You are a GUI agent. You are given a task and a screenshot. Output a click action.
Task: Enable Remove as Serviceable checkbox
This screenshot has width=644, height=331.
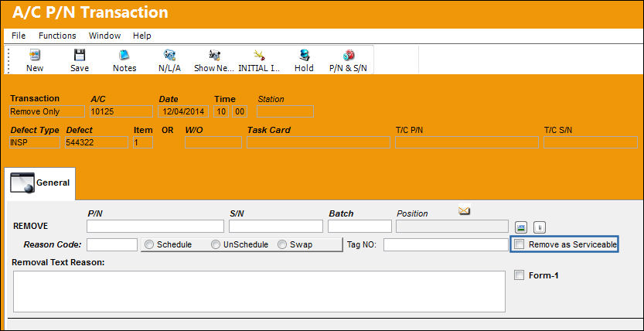[x=520, y=244]
